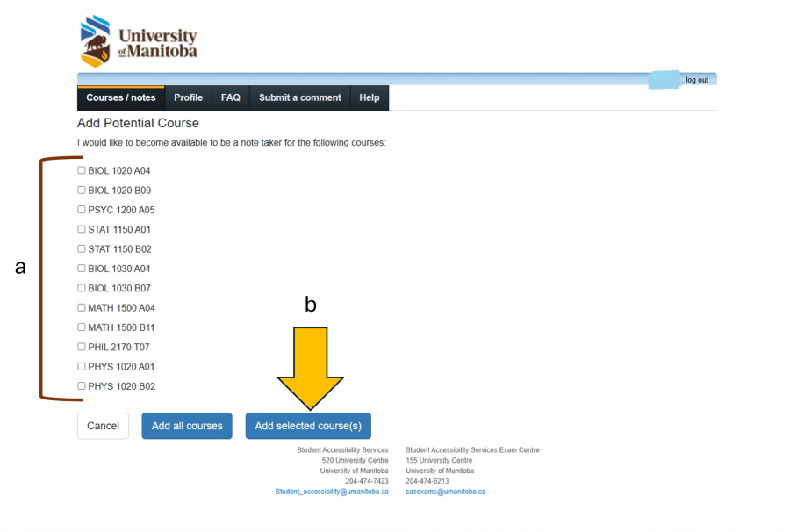790x532 pixels.
Task: Open the Student_accessibility@umanitoba.ca email link
Action: (x=334, y=491)
